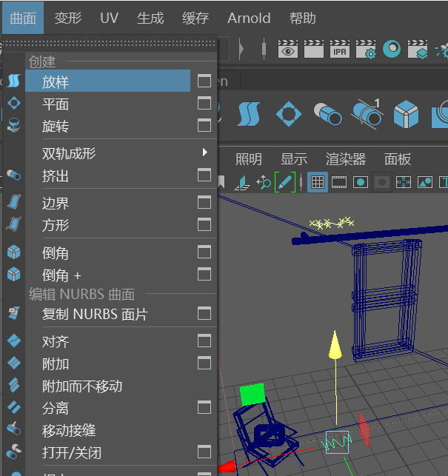Click Extrude tube shelf icon
This screenshot has height=476, width=448.
328,114
